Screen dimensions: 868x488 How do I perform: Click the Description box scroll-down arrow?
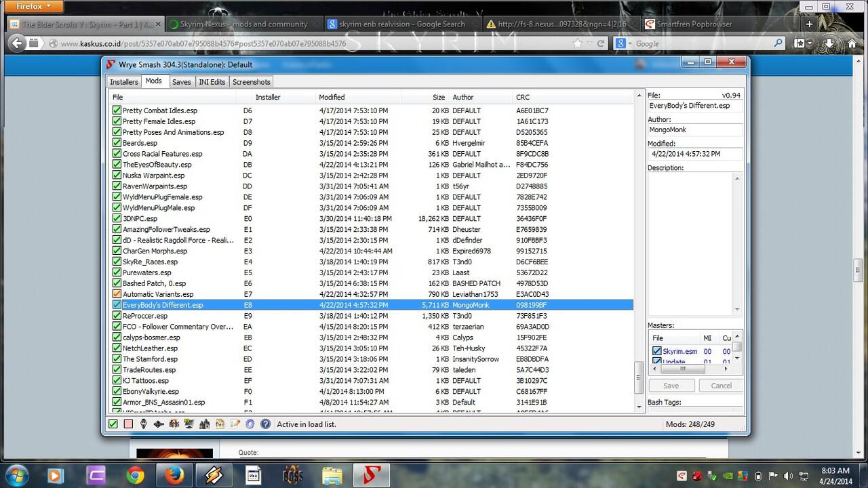pos(738,310)
